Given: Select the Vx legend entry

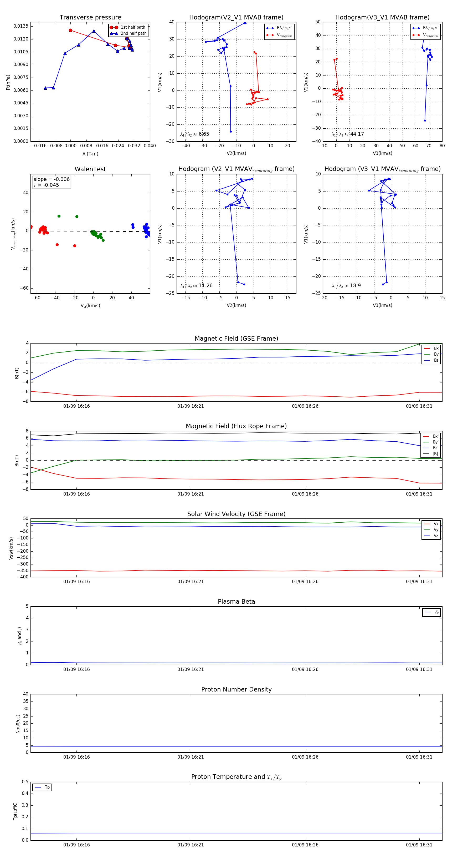Looking at the screenshot, I should tap(431, 524).
